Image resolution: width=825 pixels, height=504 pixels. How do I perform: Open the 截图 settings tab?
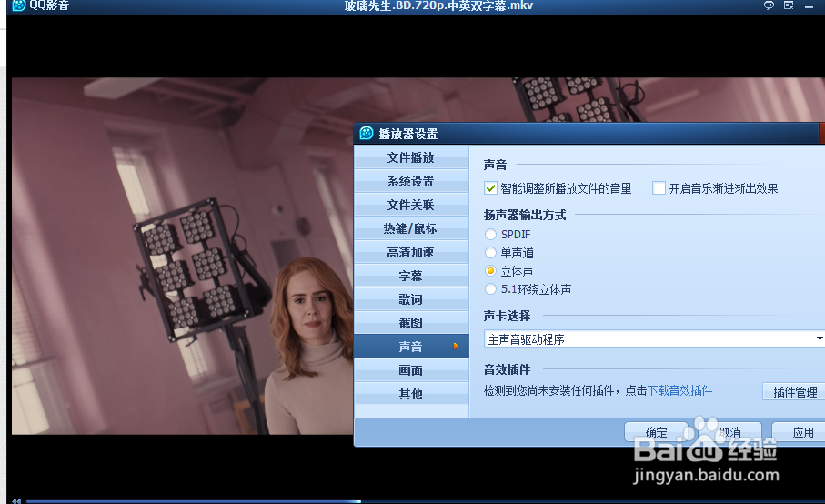pyautogui.click(x=411, y=323)
